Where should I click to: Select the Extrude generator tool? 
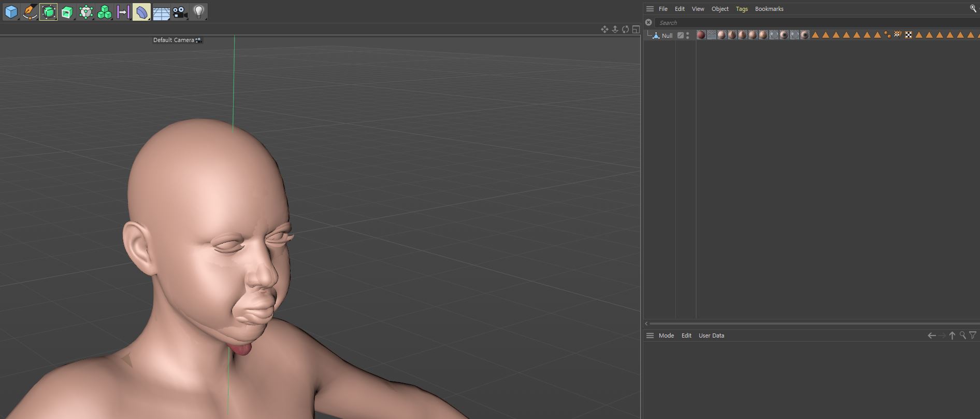point(67,12)
